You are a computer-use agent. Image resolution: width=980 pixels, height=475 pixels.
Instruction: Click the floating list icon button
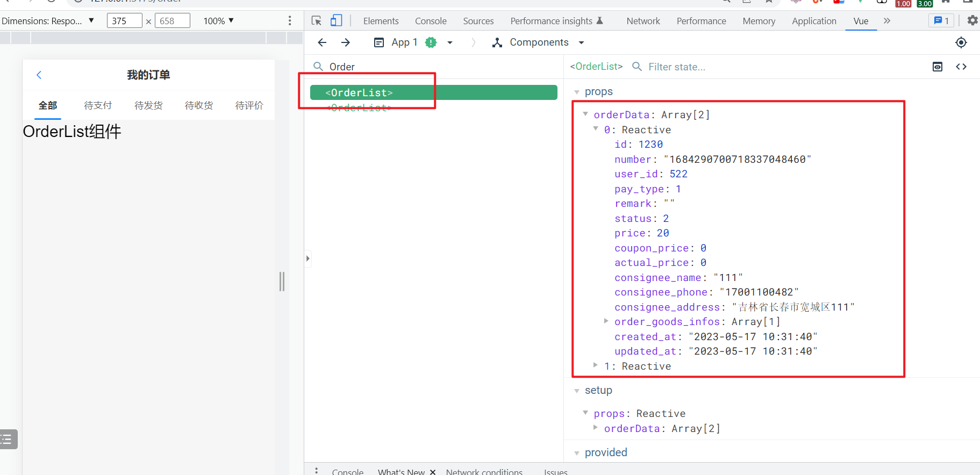pos(8,439)
